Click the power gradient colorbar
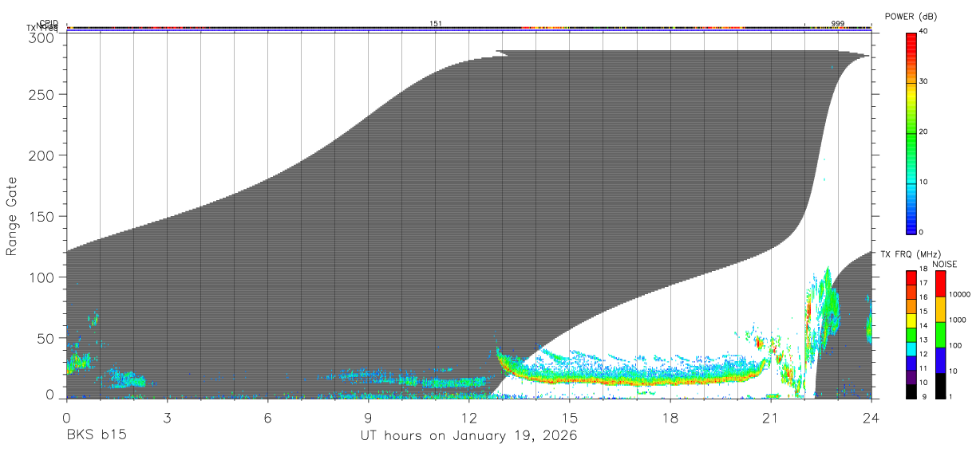Image resolution: width=980 pixels, height=452 pixels. (x=911, y=133)
